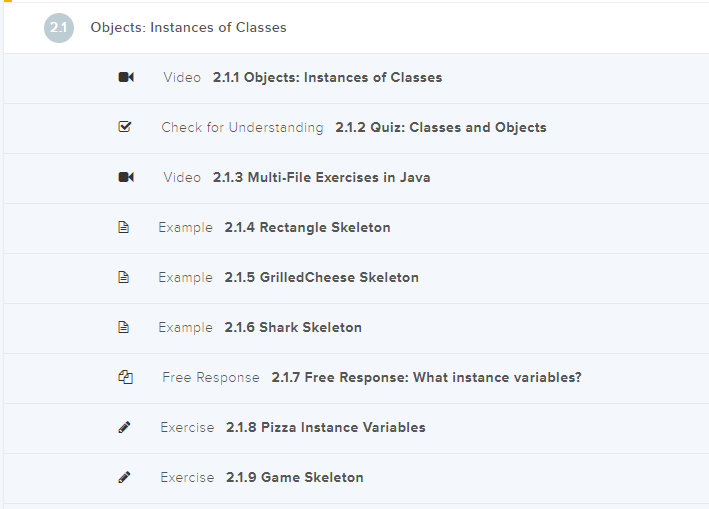The width and height of the screenshot is (709, 509).
Task: Open 2.1.1 Objects: Instances of Classes video
Action: click(327, 78)
